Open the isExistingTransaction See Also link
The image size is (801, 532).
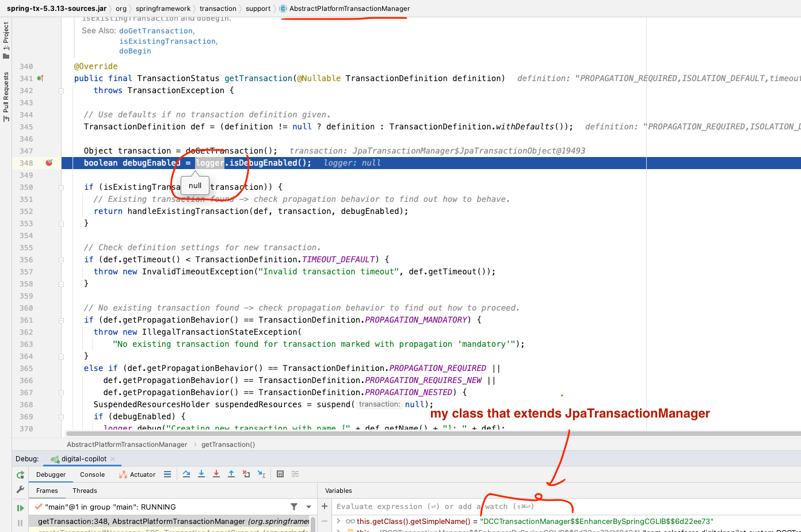pos(167,41)
